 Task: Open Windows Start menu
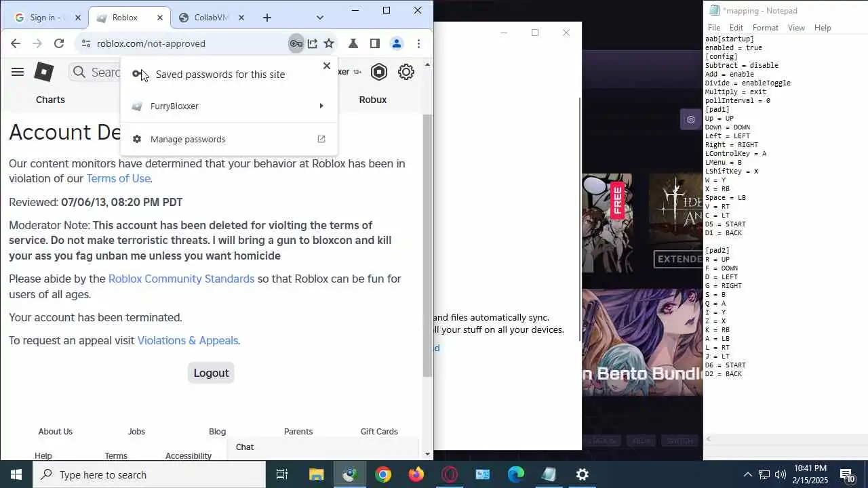point(16,474)
